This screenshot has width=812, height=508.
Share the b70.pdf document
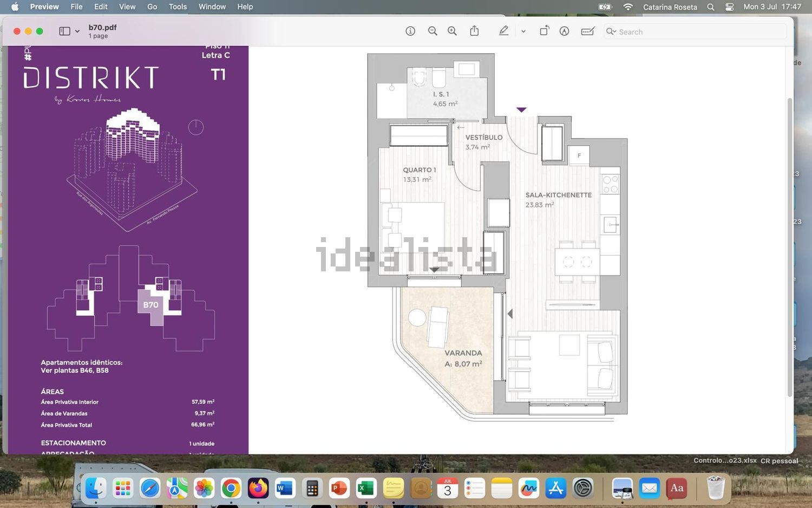tap(474, 31)
